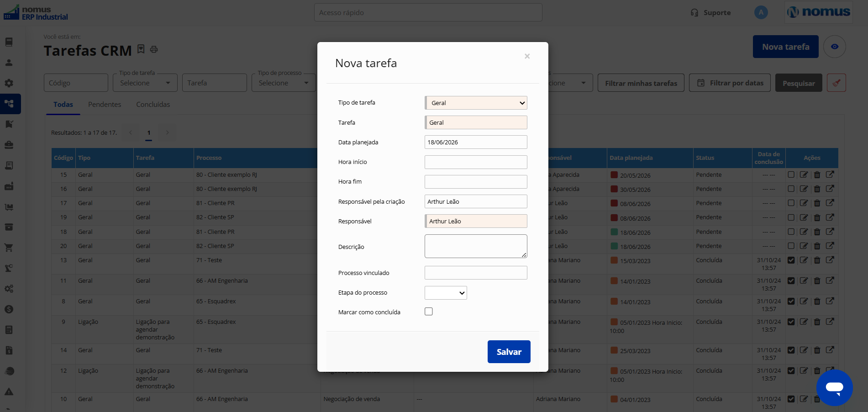Switch to the Concluídas tab

[153, 105]
